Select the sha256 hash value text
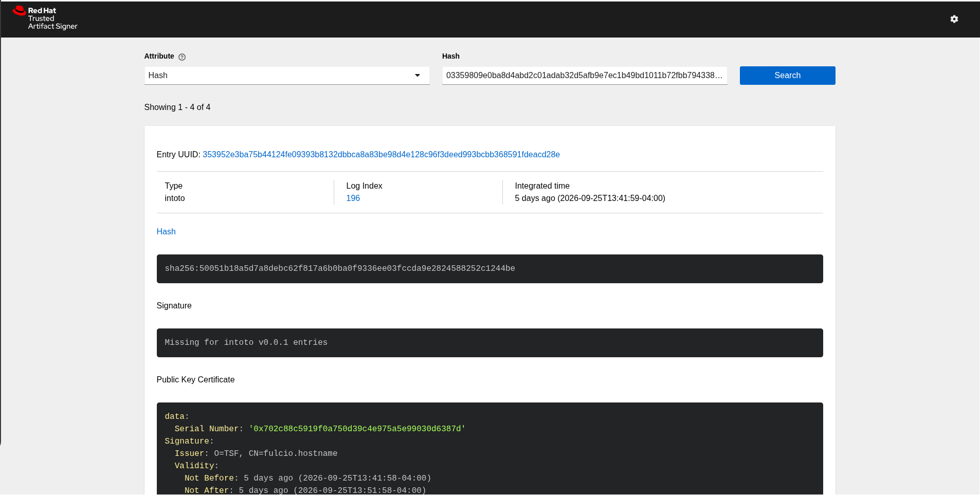Image resolution: width=980 pixels, height=495 pixels. (340, 268)
